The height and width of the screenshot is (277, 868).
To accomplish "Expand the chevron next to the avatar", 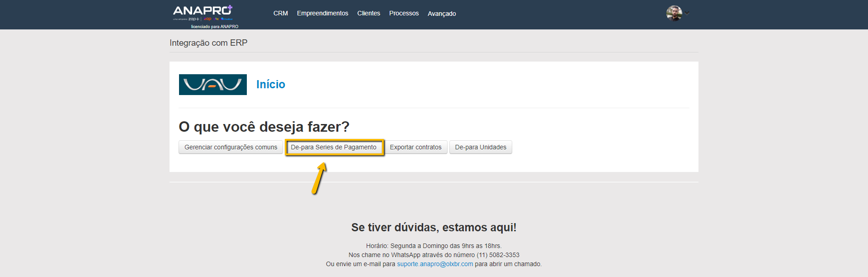I will click(x=687, y=13).
